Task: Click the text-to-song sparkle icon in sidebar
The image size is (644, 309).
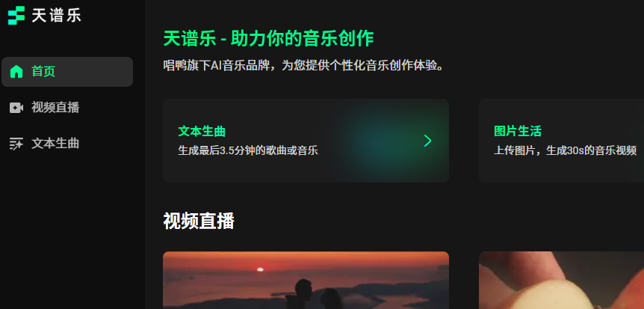Action: (16, 144)
